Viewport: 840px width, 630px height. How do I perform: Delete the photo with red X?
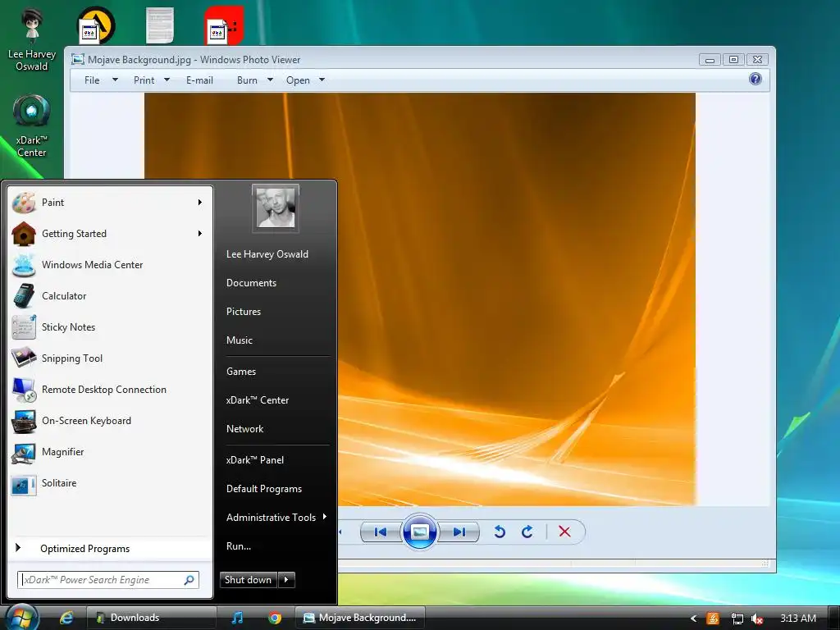tap(564, 532)
